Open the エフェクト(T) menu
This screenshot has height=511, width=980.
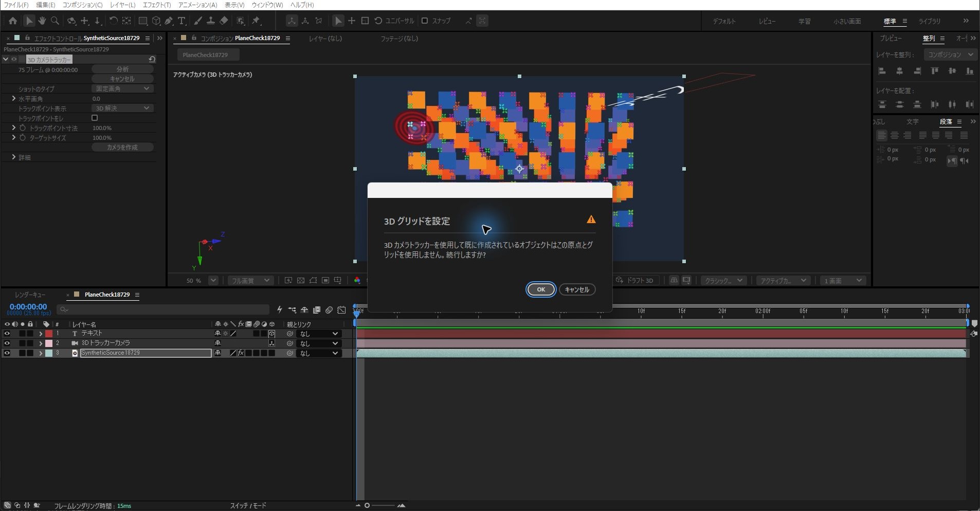pos(157,5)
